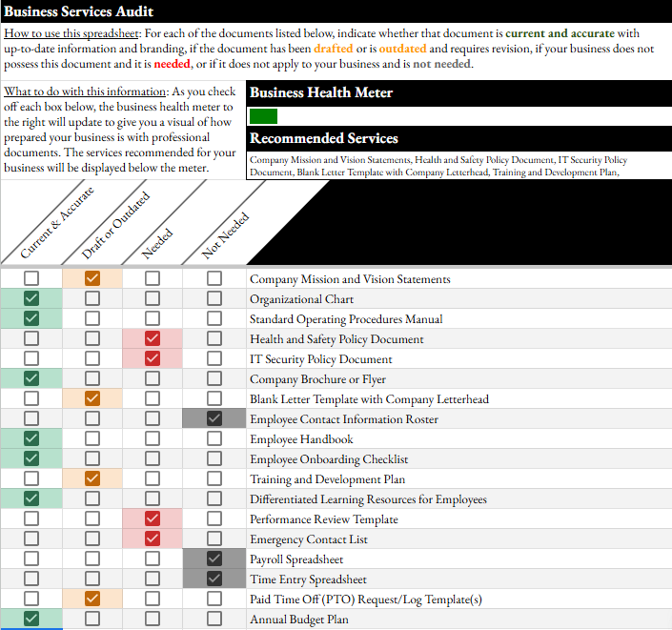Select the Employee Onboarding Checklist cell
The image size is (672, 630).
coord(459,458)
